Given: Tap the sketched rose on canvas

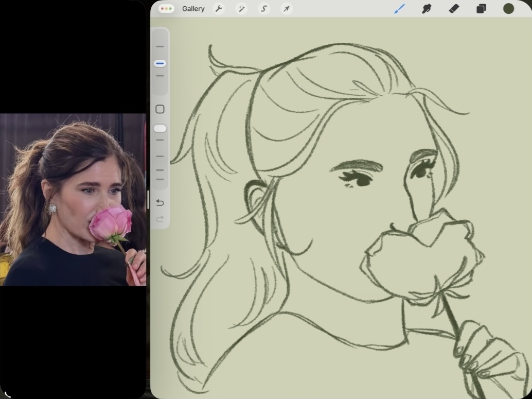Looking at the screenshot, I should [x=423, y=260].
